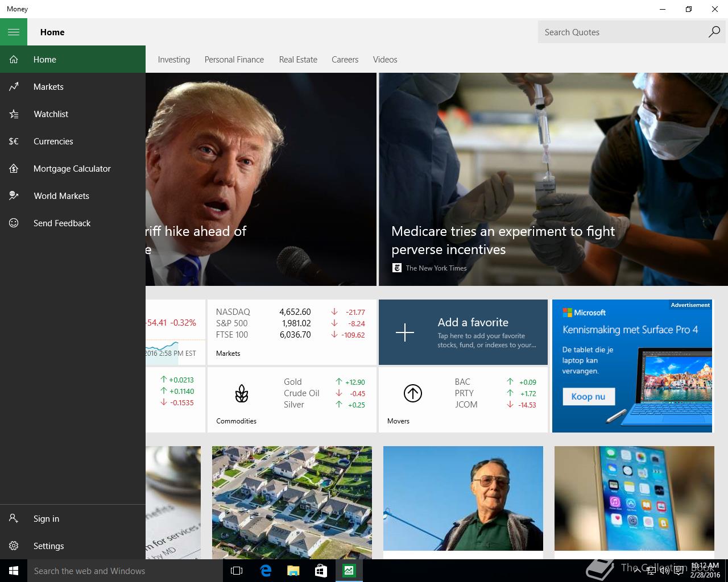
Task: Click the search magnifier icon
Action: tap(714, 32)
